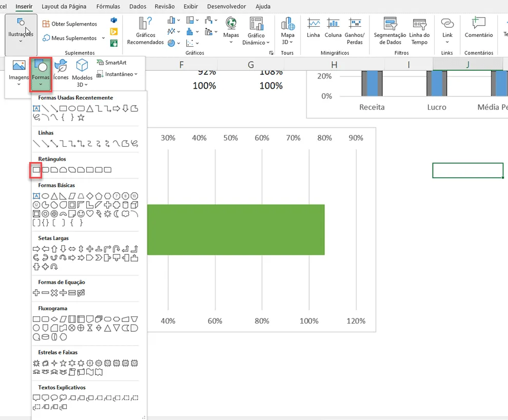Select the Modelos 3D cube icon
Viewport: 508px width, 420px height.
click(x=82, y=66)
